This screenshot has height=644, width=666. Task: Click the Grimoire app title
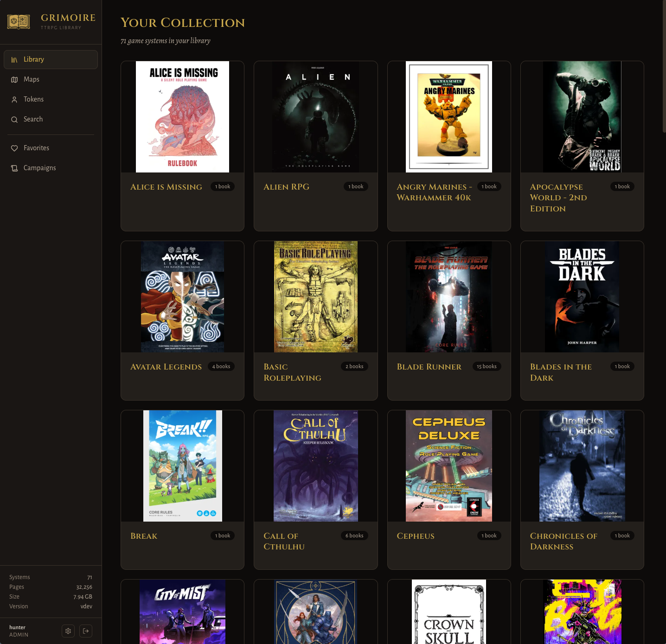(68, 18)
